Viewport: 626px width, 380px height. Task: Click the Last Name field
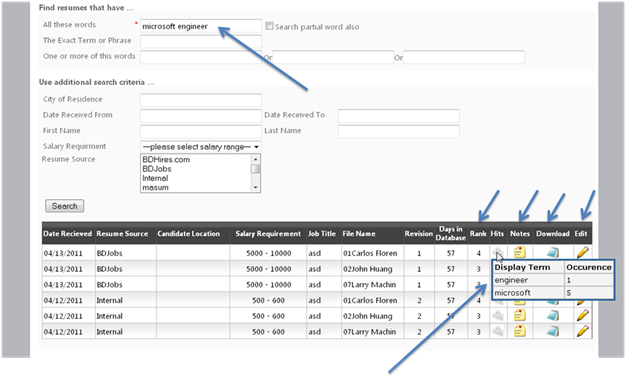tap(398, 131)
